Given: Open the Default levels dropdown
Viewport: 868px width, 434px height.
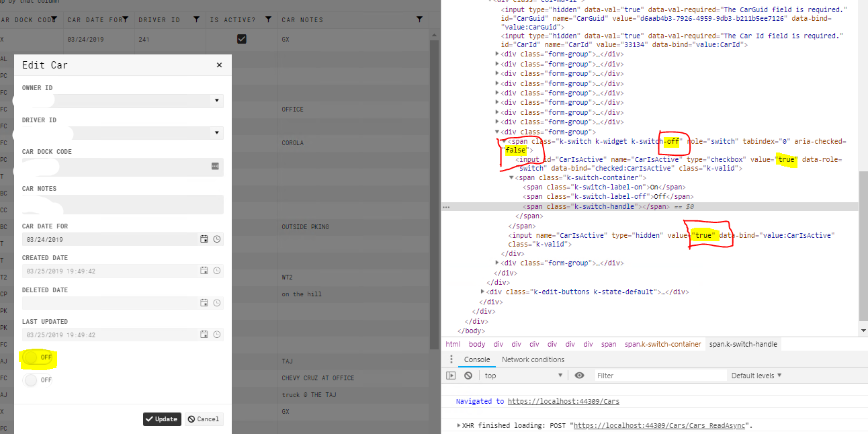Looking at the screenshot, I should [x=756, y=376].
